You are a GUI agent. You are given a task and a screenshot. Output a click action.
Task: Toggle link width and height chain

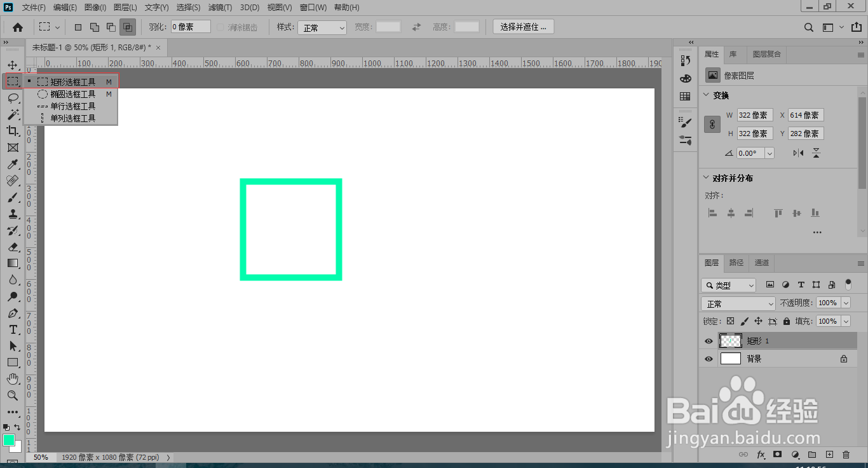[x=712, y=125]
